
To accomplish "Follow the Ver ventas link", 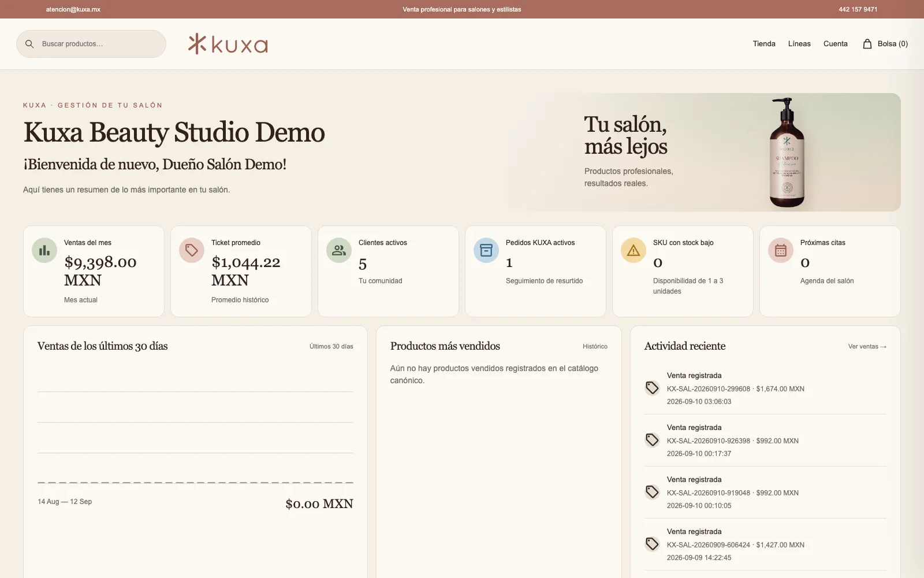I will click(x=867, y=346).
